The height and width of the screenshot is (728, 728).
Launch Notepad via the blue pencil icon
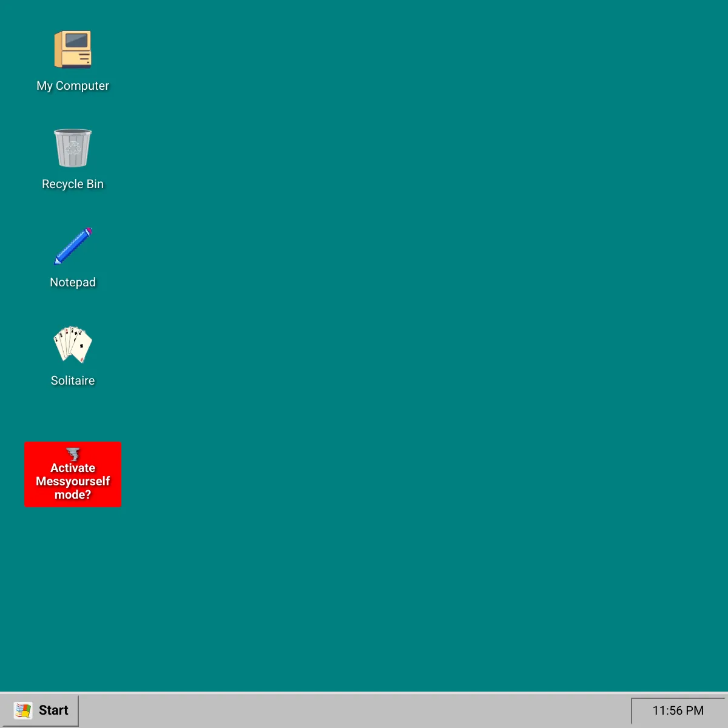pyautogui.click(x=73, y=246)
